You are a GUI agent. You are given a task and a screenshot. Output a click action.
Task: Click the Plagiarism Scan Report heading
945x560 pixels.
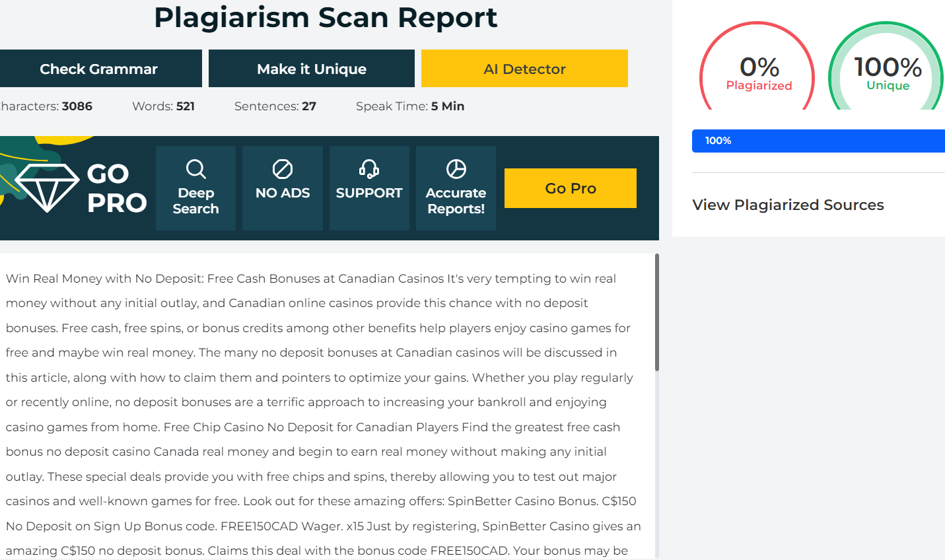coord(326,17)
